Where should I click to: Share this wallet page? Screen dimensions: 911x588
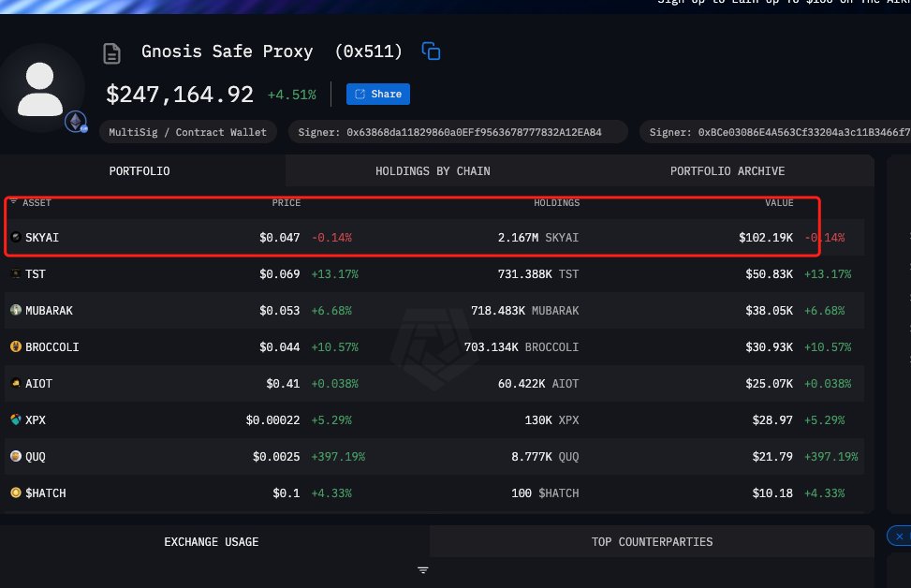click(x=378, y=95)
